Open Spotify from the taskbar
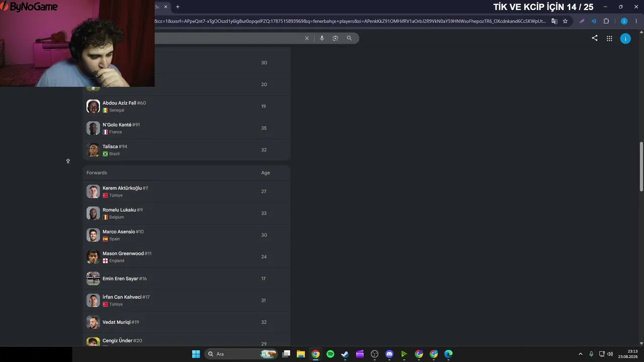Screen dimensions: 644x362 [330, 354]
